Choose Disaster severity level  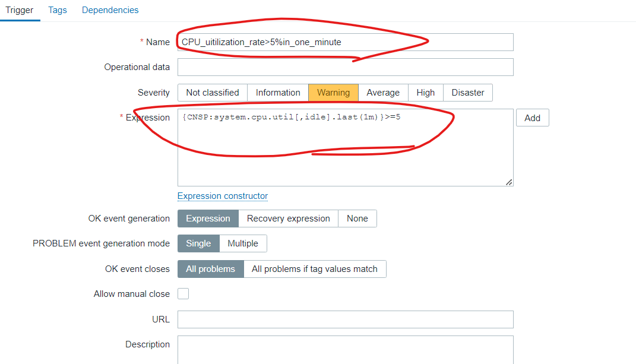click(x=468, y=93)
